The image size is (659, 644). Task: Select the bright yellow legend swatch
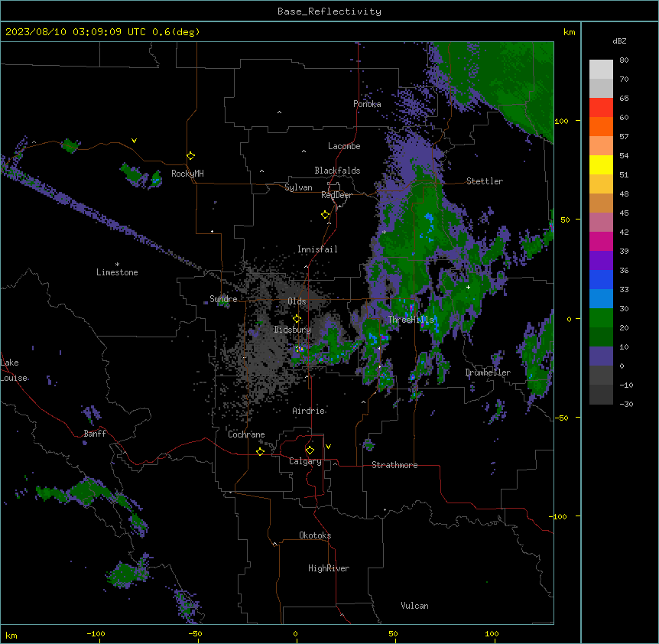click(601, 164)
